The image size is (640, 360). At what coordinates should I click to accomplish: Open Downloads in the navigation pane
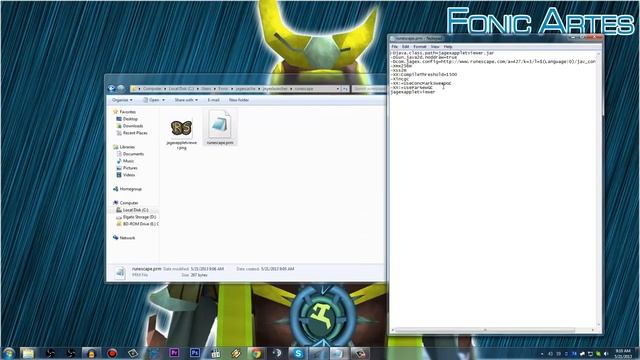[133, 126]
